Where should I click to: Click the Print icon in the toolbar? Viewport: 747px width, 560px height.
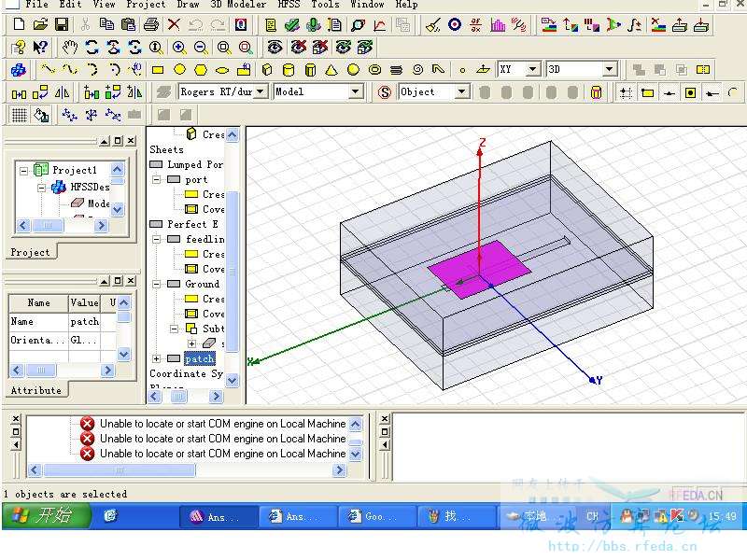pyautogui.click(x=151, y=25)
